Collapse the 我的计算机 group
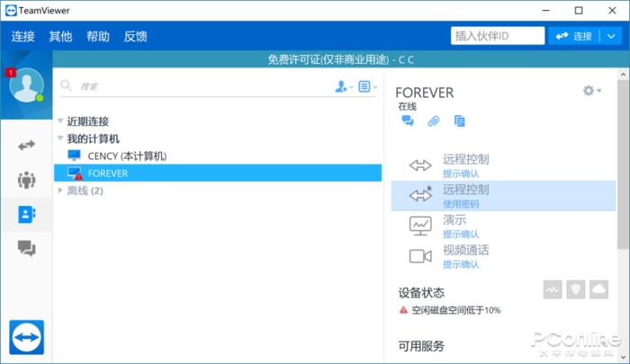This screenshot has width=630, height=364. click(x=60, y=138)
